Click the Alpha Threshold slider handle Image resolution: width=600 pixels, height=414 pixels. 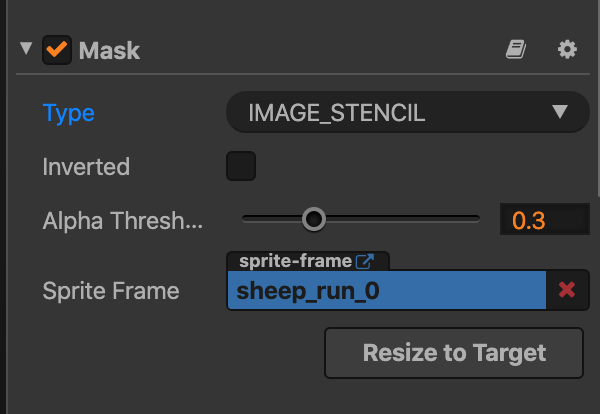tap(314, 219)
